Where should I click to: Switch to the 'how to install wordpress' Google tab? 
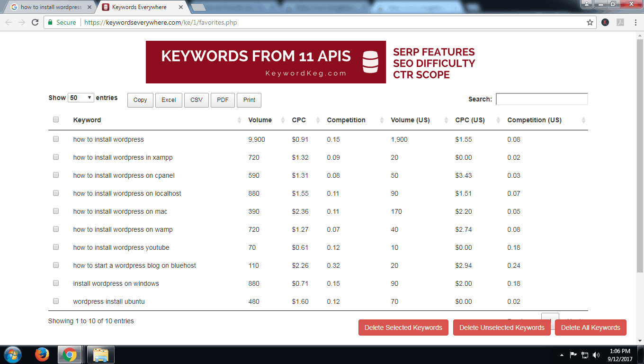[x=49, y=7]
